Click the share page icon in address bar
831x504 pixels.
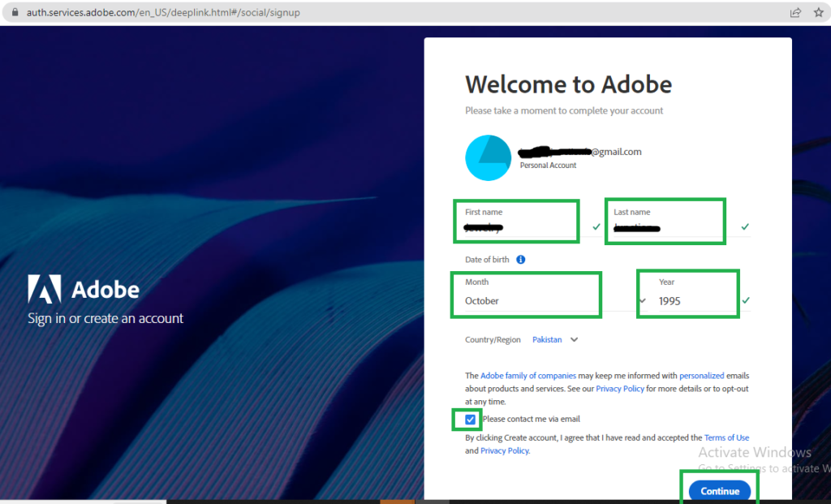tap(795, 13)
